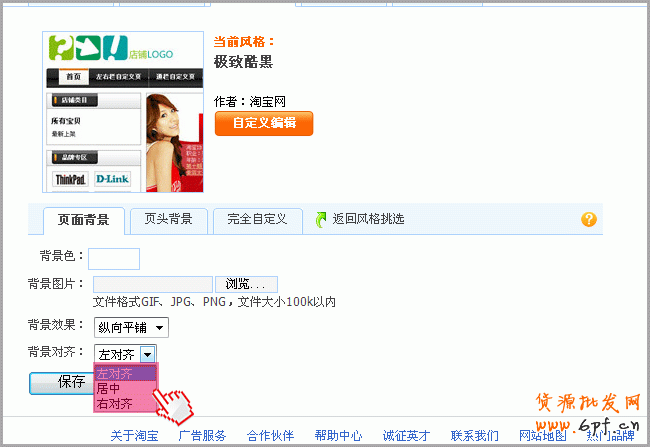Open the 背景效果 dropdown showing 纵向平铺
This screenshot has height=447, width=650.
pyautogui.click(x=131, y=327)
